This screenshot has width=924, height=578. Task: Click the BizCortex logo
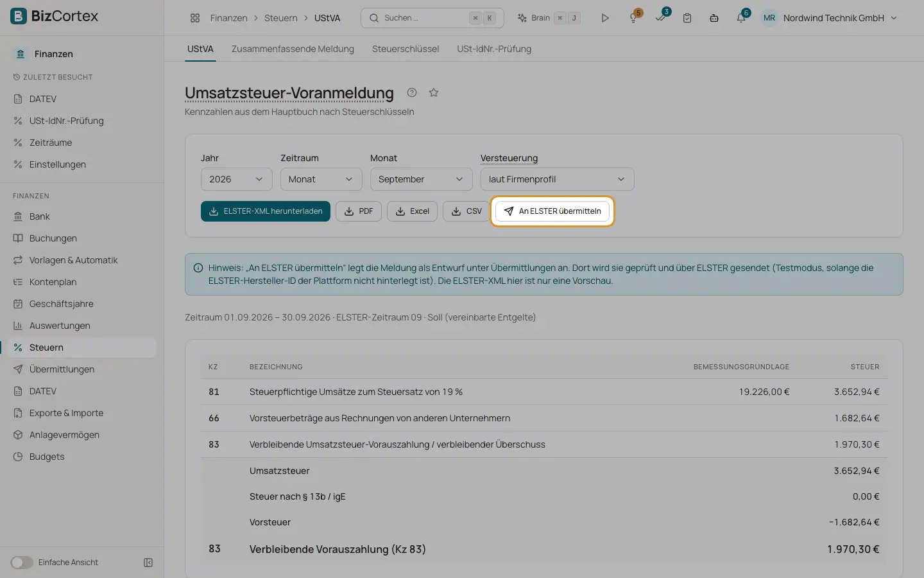tap(55, 16)
